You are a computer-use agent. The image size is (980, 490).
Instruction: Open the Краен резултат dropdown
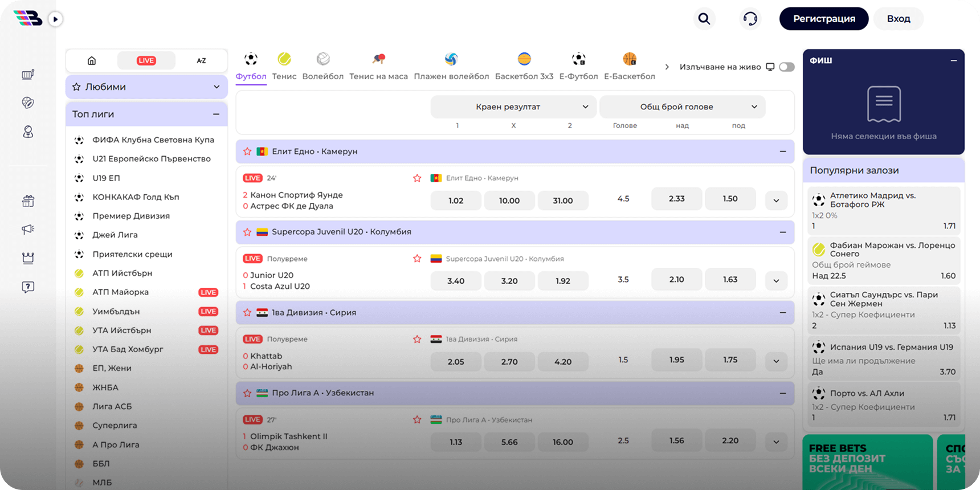pos(513,107)
